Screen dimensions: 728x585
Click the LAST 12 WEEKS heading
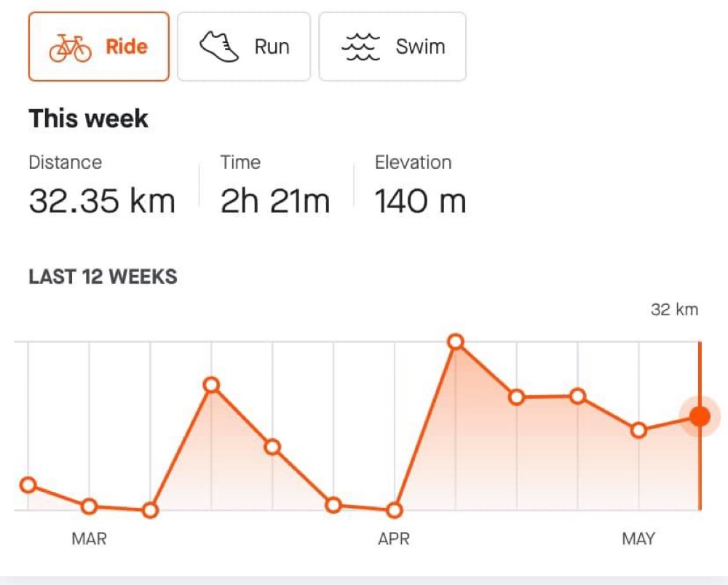(x=103, y=277)
